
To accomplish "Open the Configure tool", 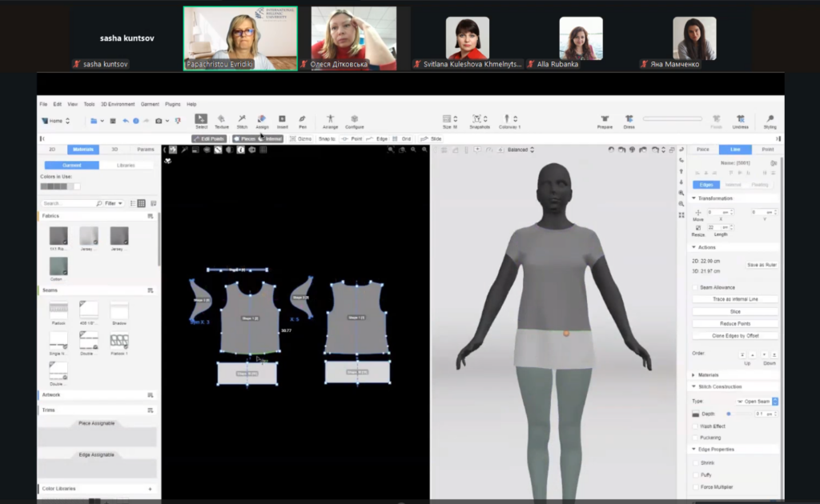I will point(354,120).
